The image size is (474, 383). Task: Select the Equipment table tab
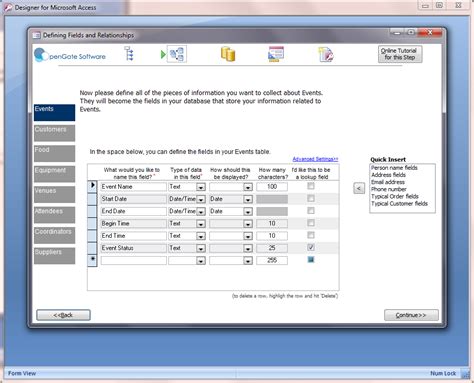tap(54, 174)
